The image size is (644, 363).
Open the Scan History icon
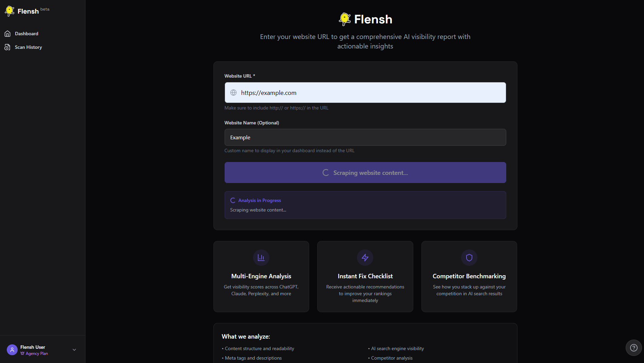(x=7, y=47)
